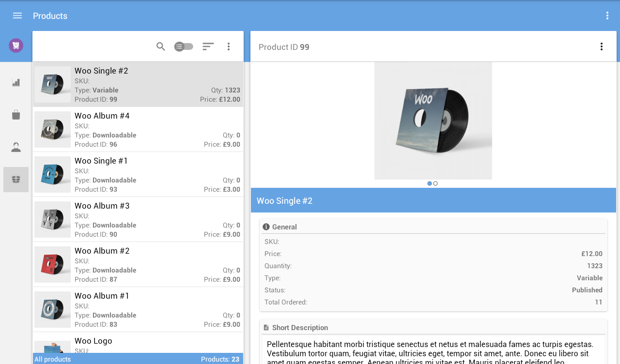Open the customers person icon
Viewport: 620px width, 364px height.
(x=16, y=147)
